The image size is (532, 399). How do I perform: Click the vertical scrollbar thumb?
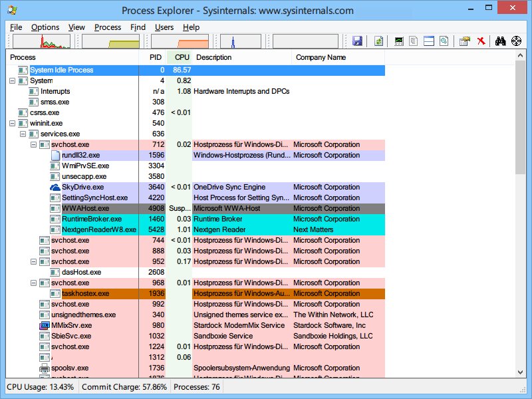point(520,118)
